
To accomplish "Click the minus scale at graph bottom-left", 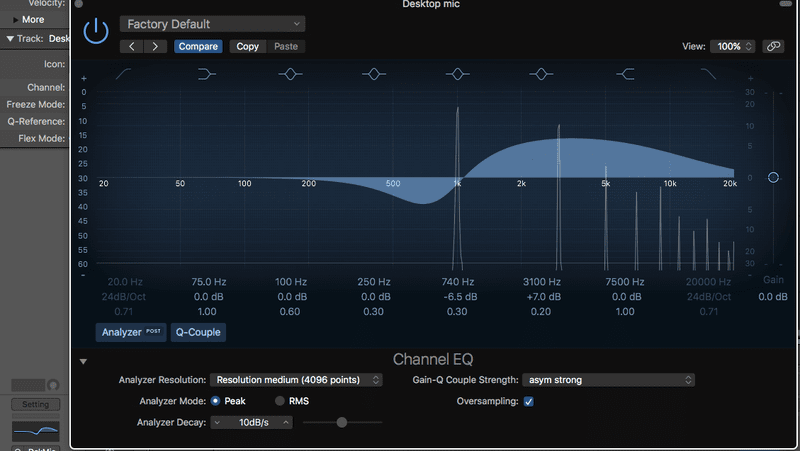I will pos(83,275).
